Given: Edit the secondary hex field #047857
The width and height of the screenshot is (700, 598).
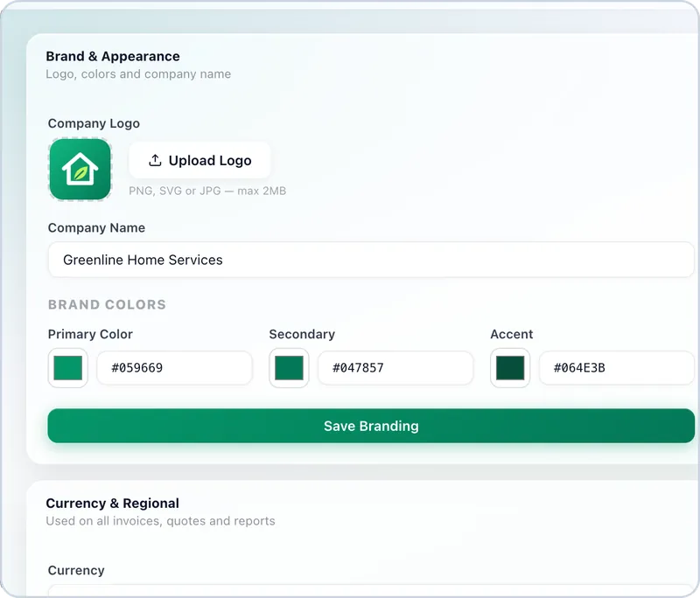Looking at the screenshot, I should 395,368.
